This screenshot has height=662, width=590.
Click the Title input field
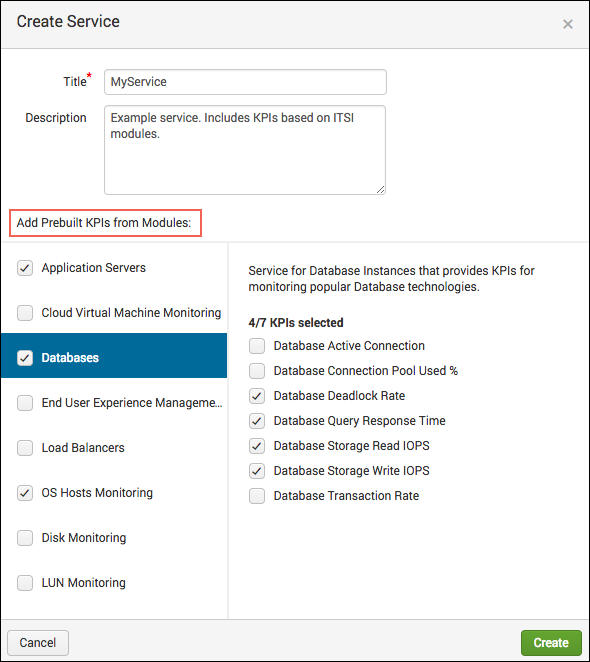[x=245, y=82]
